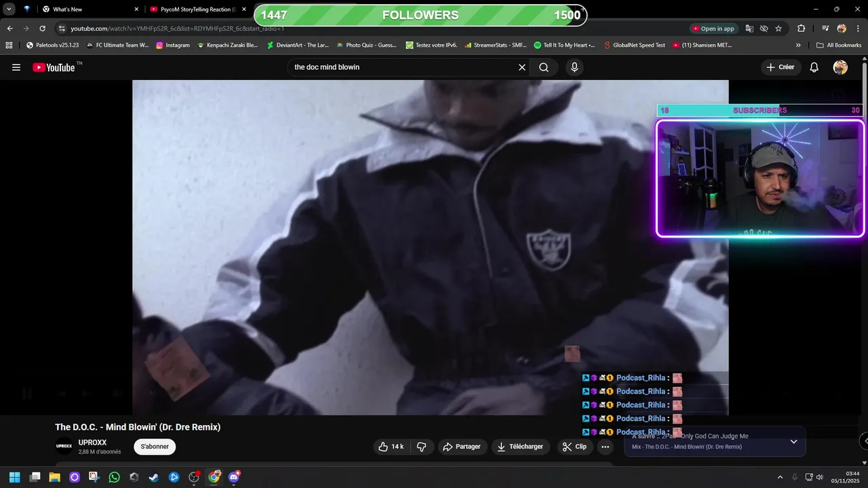Open Kenpachi Zaraki bookmark
Image resolution: width=868 pixels, height=488 pixels.
[x=228, y=45]
